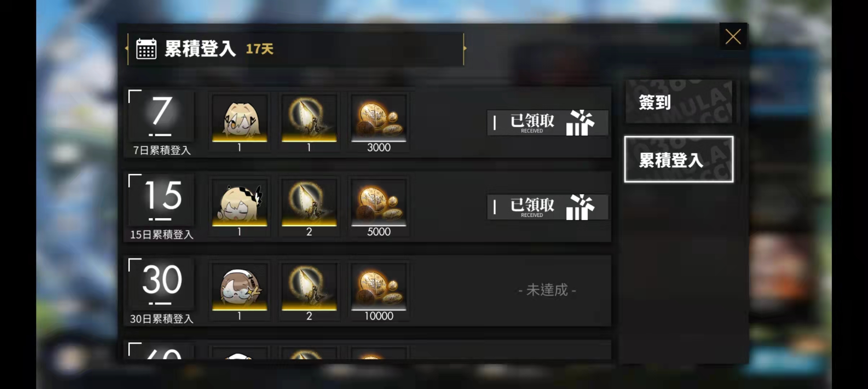Click the 7-day crystal shard reward icon
Screen dimensions: 868x389
click(x=309, y=118)
